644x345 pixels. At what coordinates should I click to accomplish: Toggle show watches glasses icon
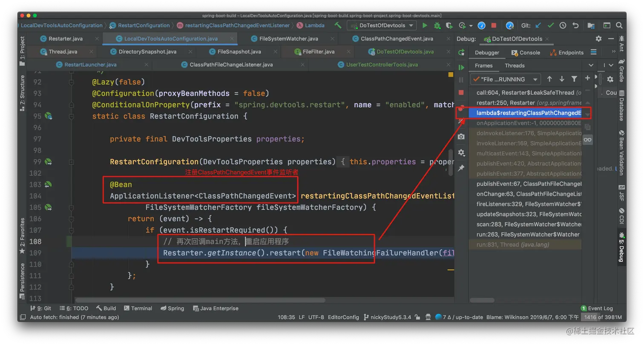coord(588,140)
